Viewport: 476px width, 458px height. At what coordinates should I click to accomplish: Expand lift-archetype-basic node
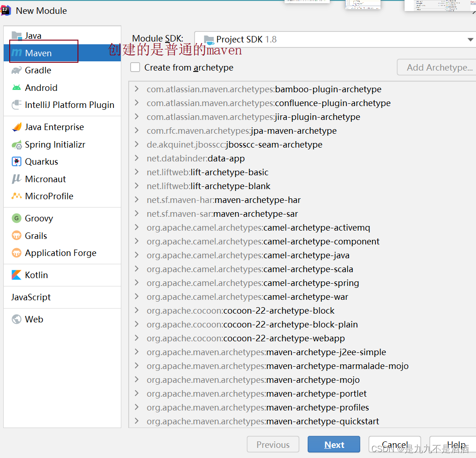pyautogui.click(x=137, y=172)
